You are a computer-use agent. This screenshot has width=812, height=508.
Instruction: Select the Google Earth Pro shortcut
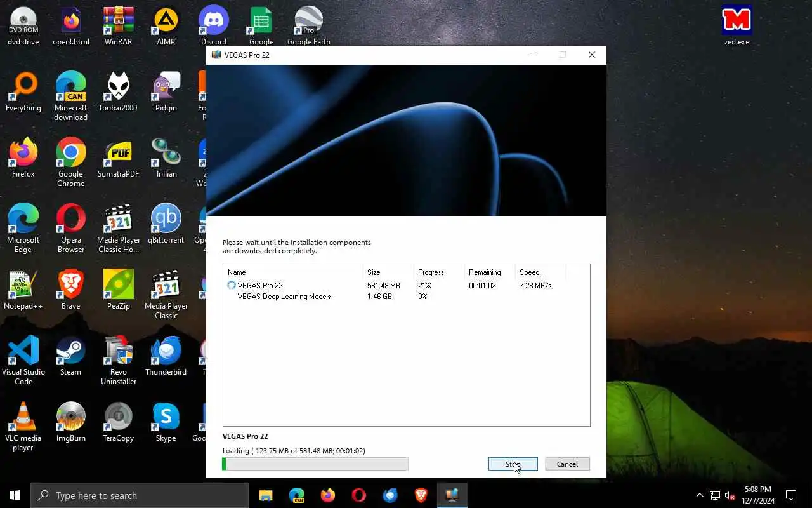[x=309, y=27]
